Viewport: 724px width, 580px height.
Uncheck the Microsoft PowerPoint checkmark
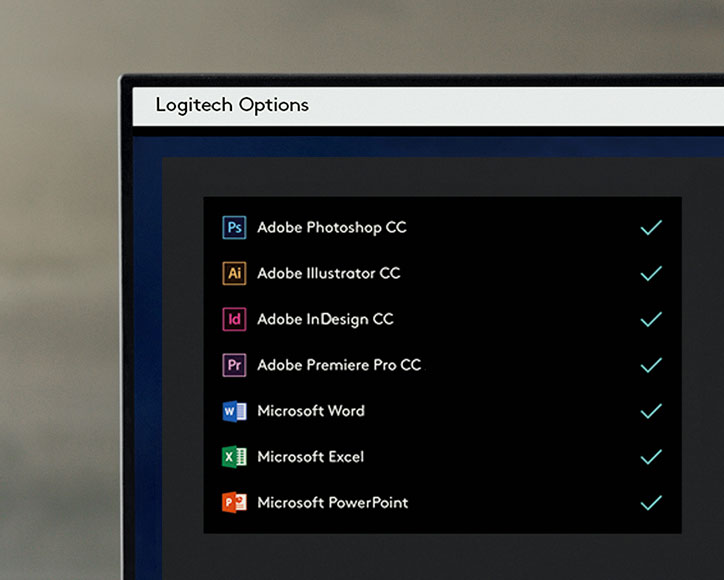tap(651, 502)
